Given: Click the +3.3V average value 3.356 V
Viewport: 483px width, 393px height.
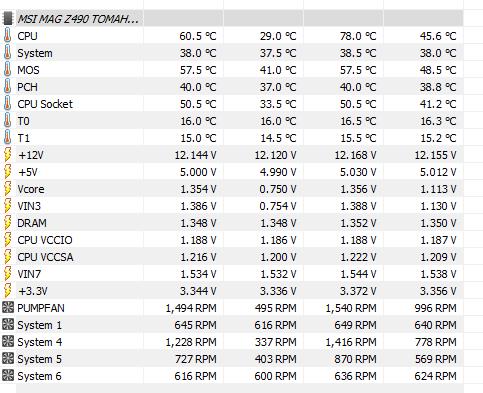Looking at the screenshot, I should coord(438,291).
